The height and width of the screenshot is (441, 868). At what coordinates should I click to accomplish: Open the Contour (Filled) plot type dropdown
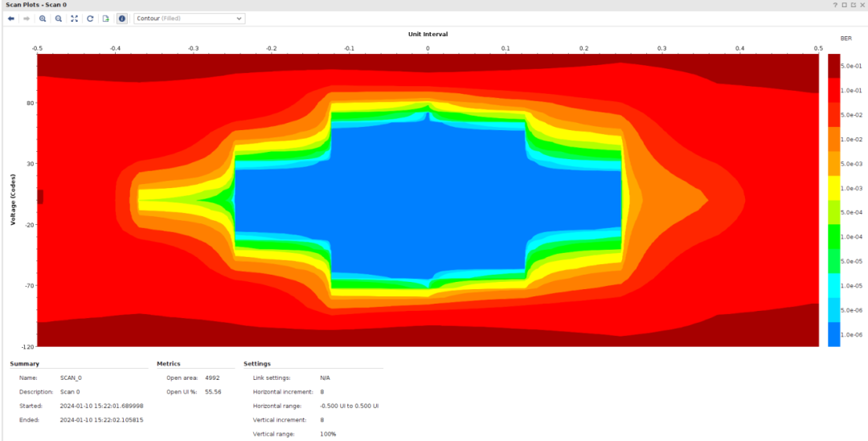[189, 18]
